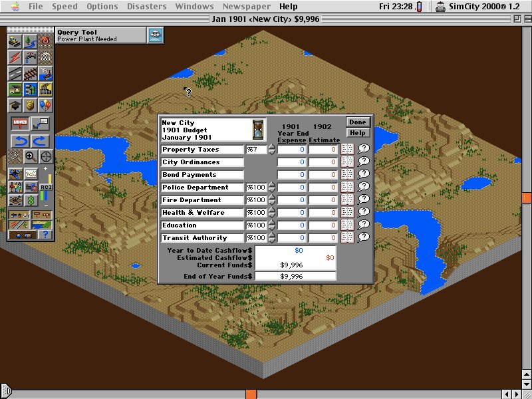
Task: Increase Education funding using up arrow
Action: pyautogui.click(x=271, y=222)
